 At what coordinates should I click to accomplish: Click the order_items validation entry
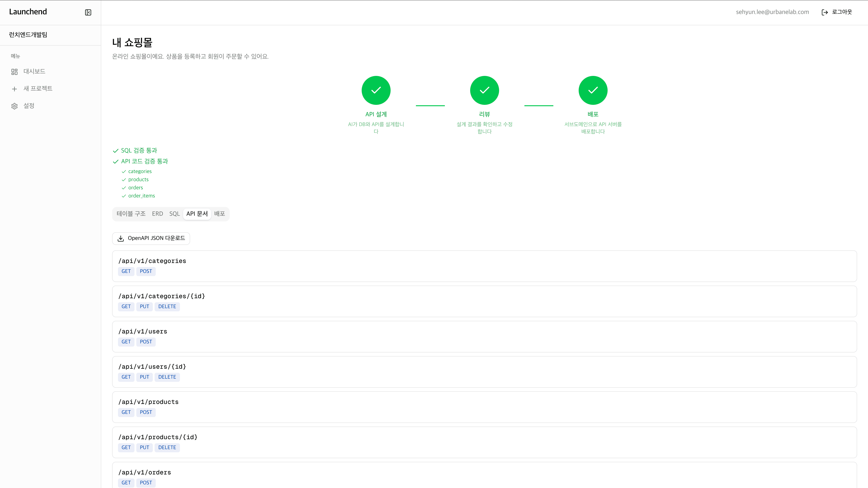(x=142, y=196)
